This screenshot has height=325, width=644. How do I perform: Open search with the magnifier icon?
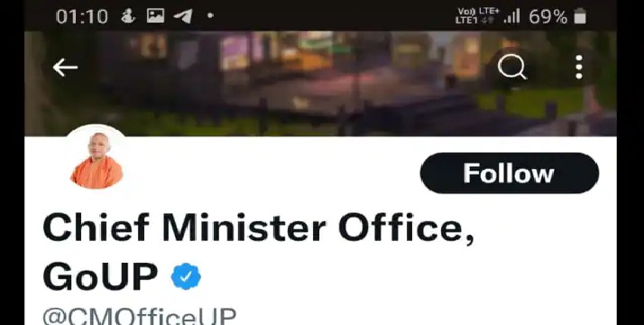pos(511,67)
